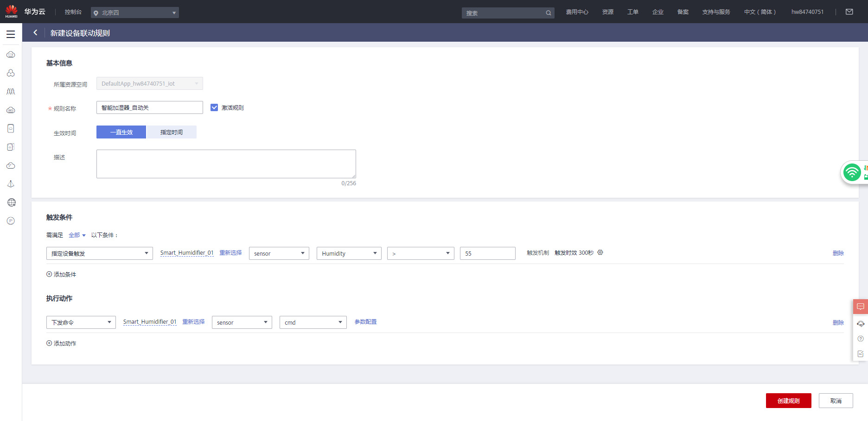Open 支持与服务 in top navigation

(x=716, y=12)
